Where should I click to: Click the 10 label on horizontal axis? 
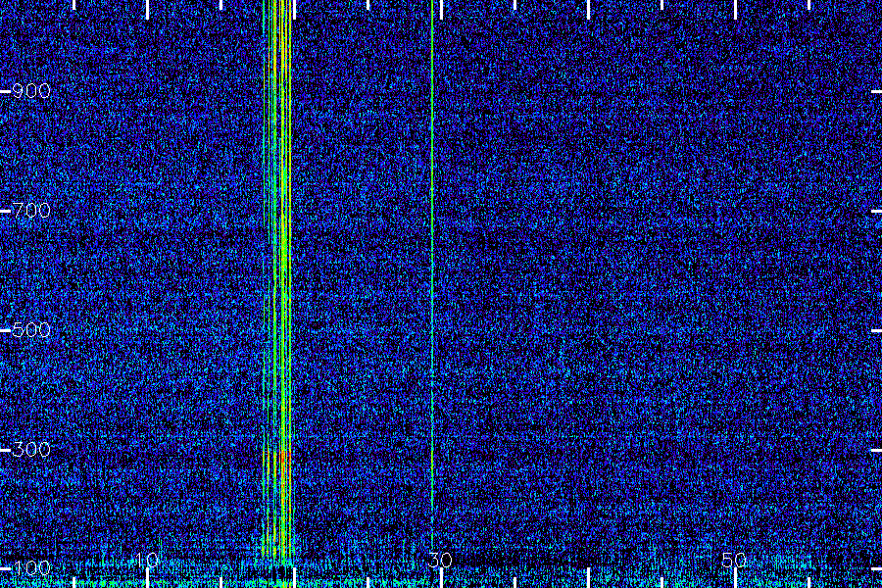pyautogui.click(x=147, y=560)
